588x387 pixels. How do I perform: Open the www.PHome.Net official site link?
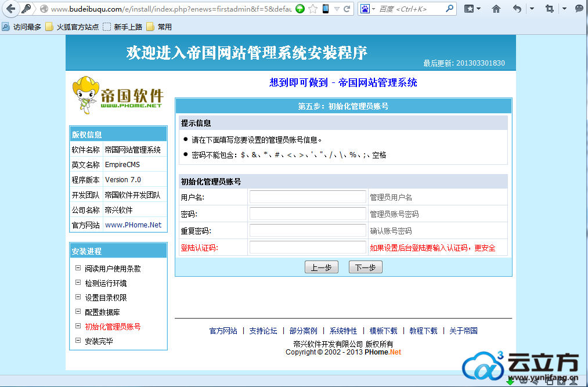click(x=133, y=225)
